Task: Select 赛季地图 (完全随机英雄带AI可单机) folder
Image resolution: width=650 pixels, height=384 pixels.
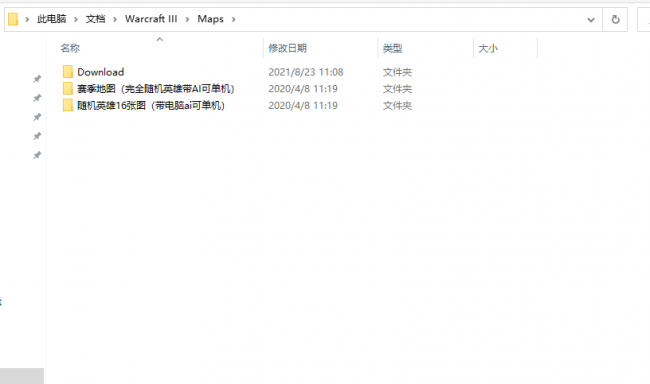Action: (155, 89)
